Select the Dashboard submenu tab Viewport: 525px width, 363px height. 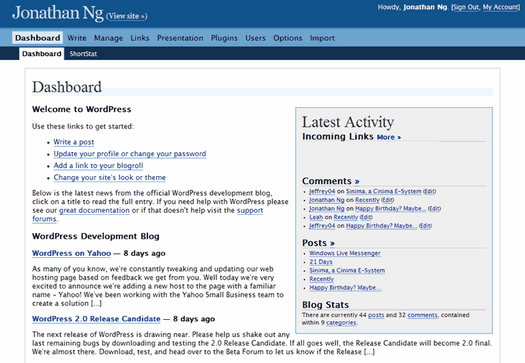point(42,54)
